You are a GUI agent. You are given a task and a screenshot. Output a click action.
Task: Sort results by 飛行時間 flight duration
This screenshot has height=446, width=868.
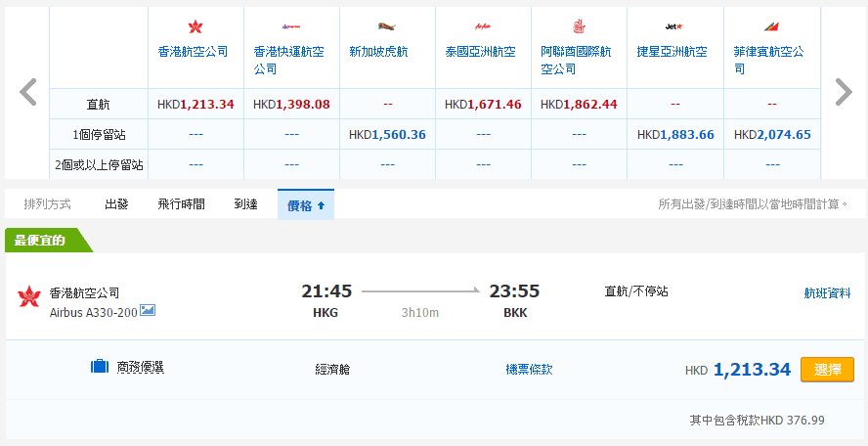(181, 204)
